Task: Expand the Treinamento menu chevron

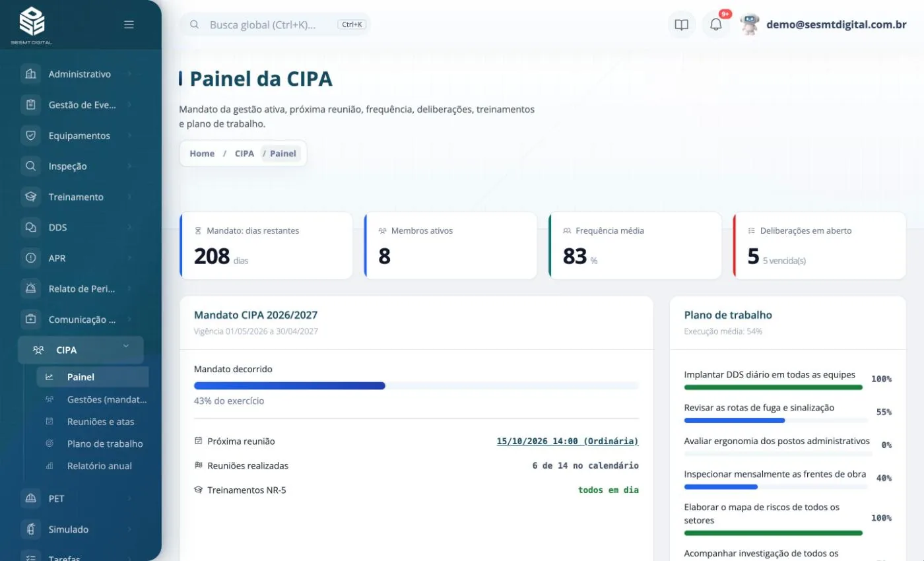Action: [x=129, y=197]
